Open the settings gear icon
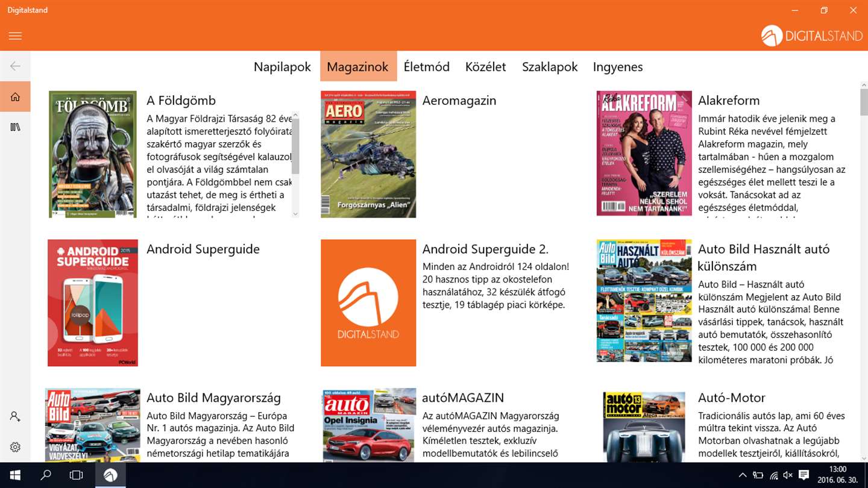868x488 pixels. [x=15, y=447]
